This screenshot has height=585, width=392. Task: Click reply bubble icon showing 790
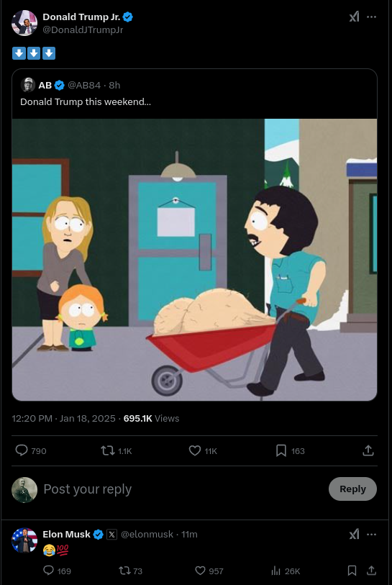tap(22, 450)
